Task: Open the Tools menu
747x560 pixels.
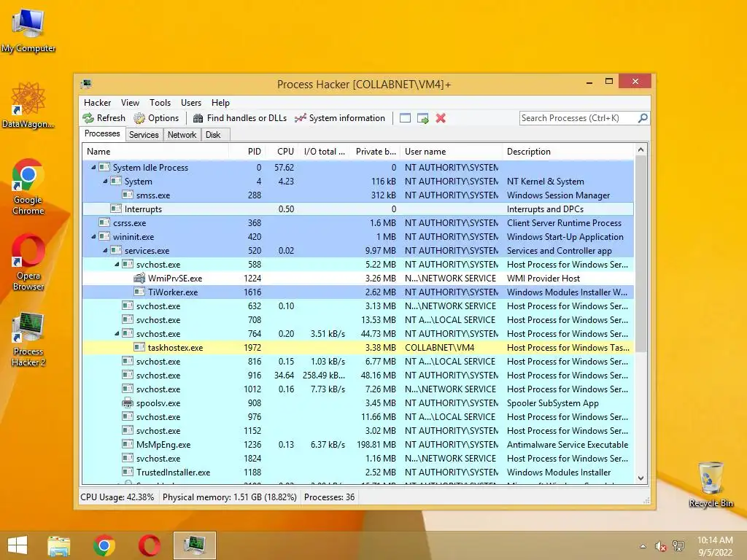Action: click(x=160, y=103)
